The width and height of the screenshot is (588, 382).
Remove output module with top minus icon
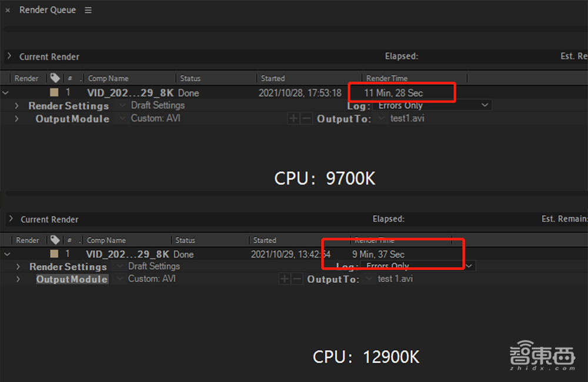[306, 119]
